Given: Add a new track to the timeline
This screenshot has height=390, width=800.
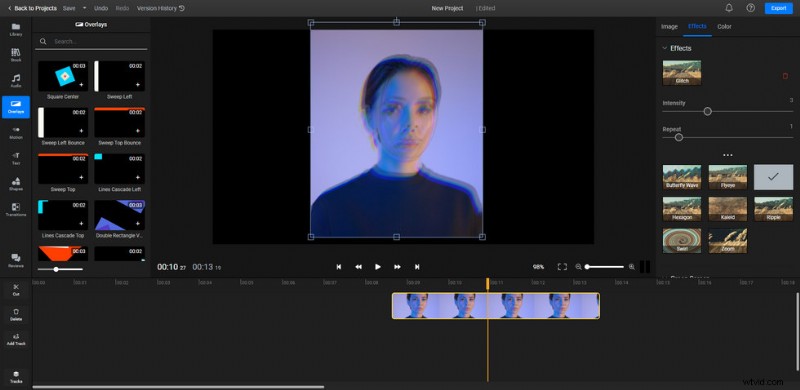Looking at the screenshot, I should click(x=16, y=339).
